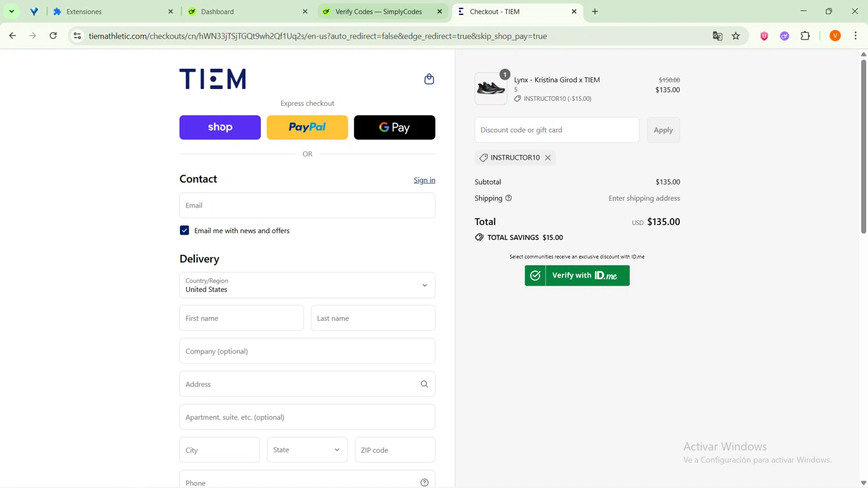Focus the Email input field
The image size is (868, 488).
coord(307,206)
